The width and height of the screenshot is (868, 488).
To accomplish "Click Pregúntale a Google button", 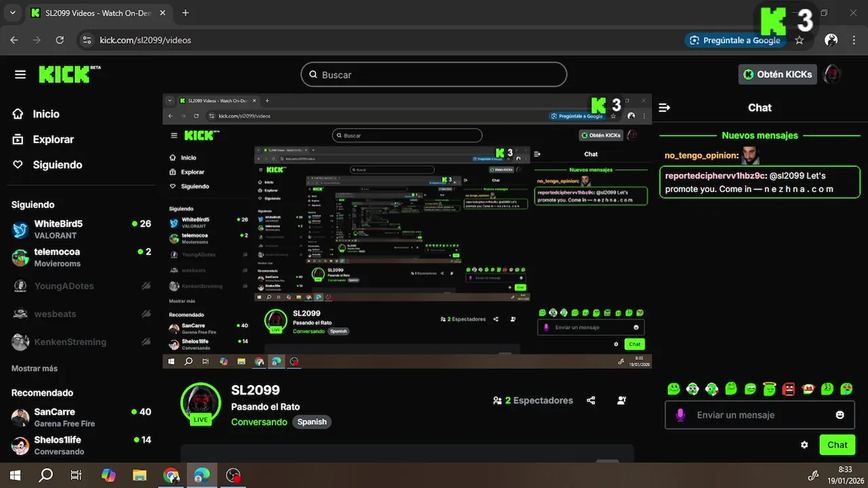I will (735, 40).
